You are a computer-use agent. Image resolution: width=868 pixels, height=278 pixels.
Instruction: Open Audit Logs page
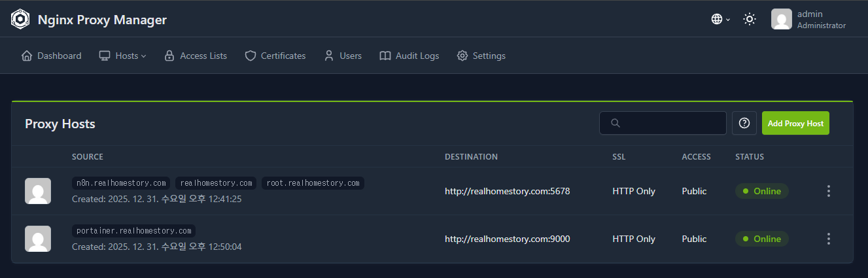409,56
